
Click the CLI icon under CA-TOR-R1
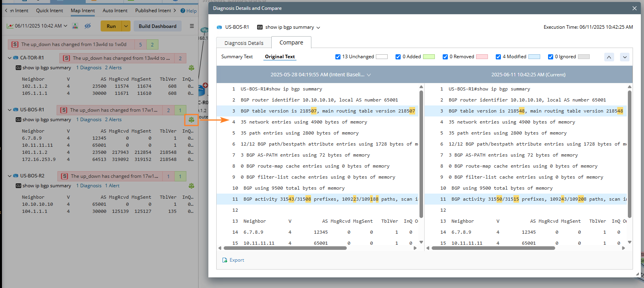(x=18, y=68)
